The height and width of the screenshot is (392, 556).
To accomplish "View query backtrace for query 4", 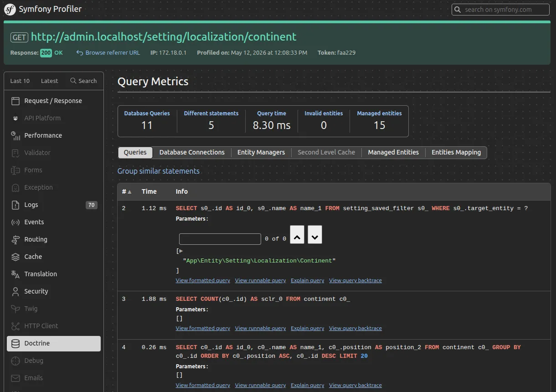I will click(355, 385).
